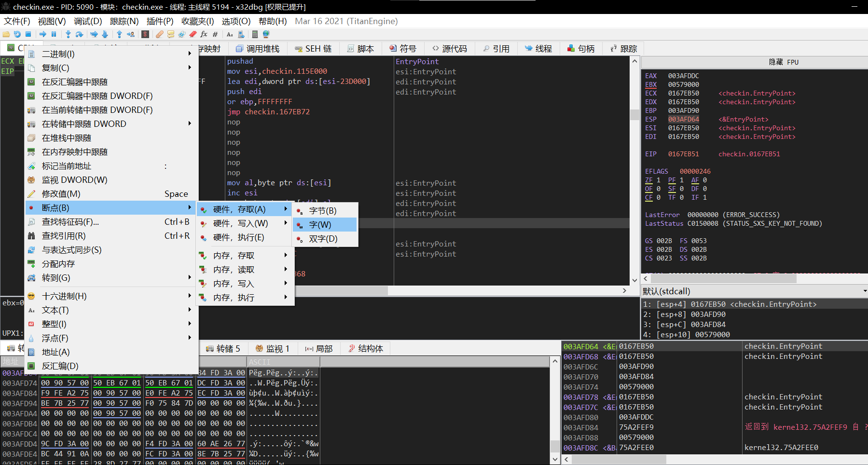Expand the 十六进制(H) submenu
The image size is (868, 465).
(111, 296)
